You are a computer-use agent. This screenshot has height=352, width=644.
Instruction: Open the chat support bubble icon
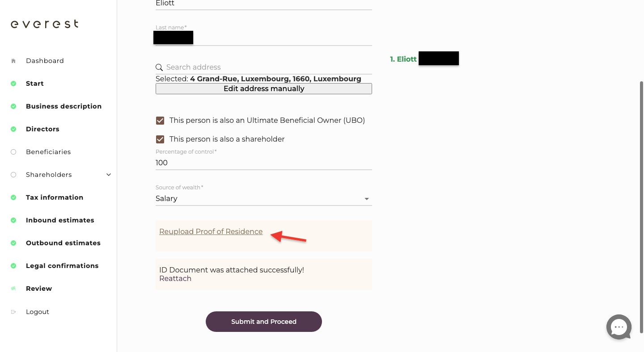coord(619,327)
